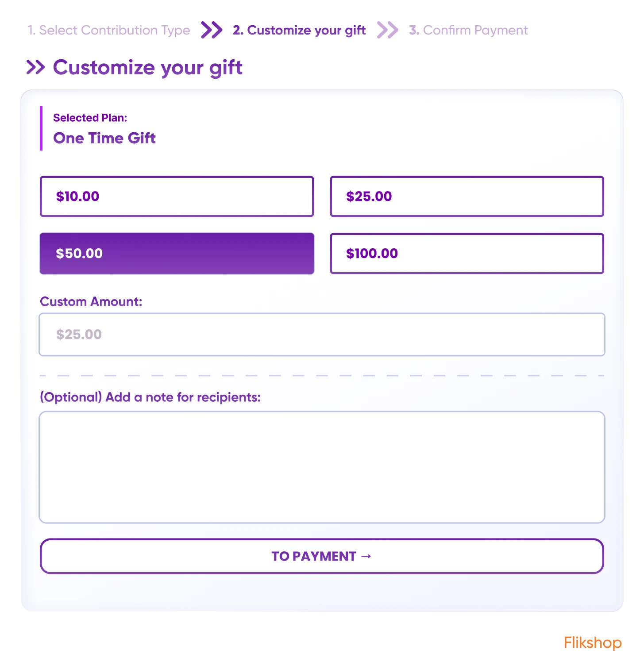Click inside the recipient note text area
This screenshot has height=669, width=644.
pyautogui.click(x=322, y=467)
